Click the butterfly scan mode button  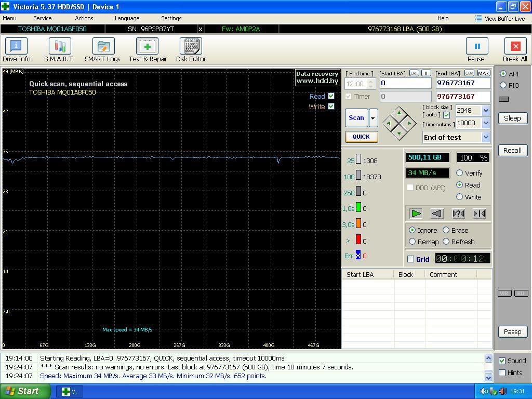coord(480,214)
